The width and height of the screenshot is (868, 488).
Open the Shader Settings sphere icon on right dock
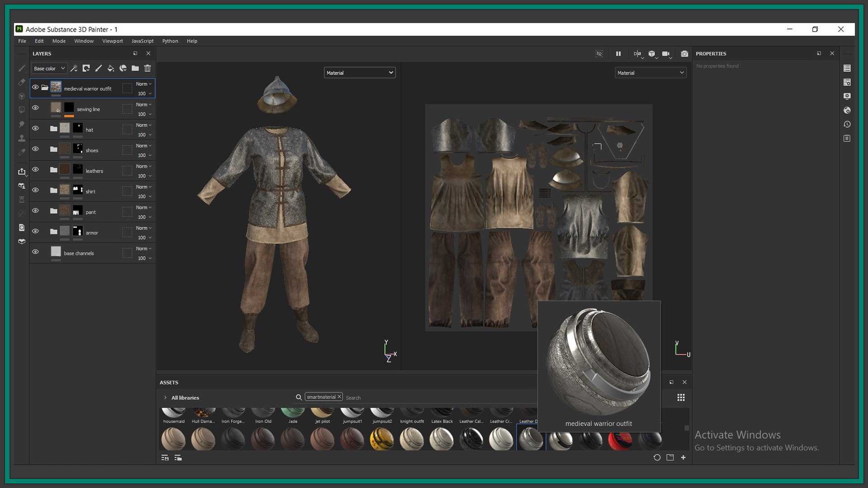click(847, 110)
